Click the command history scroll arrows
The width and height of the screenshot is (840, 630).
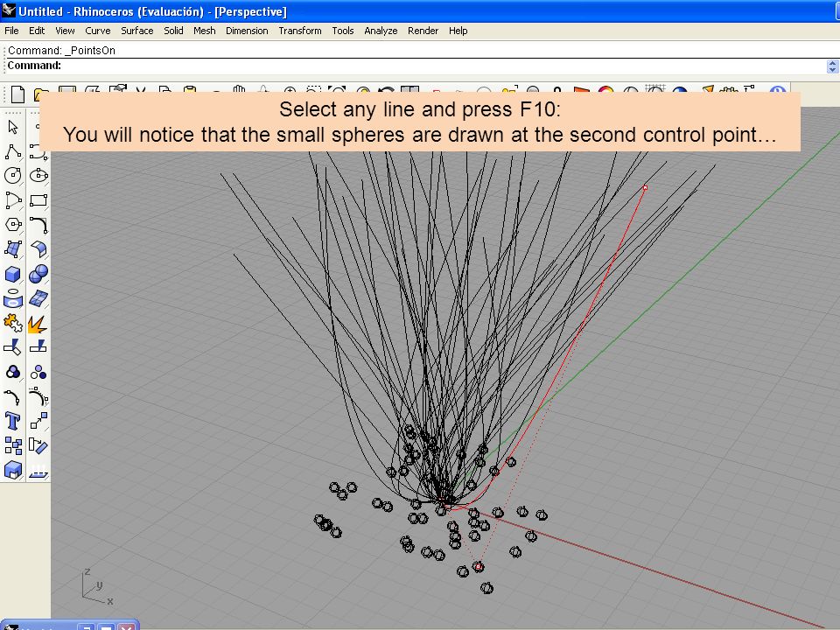point(832,66)
